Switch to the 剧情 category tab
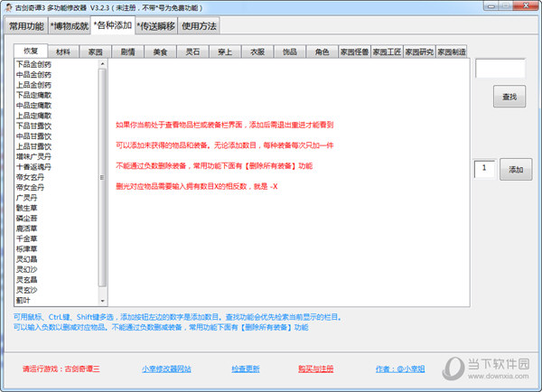Viewport: 542px width, 392px height. coord(128,51)
